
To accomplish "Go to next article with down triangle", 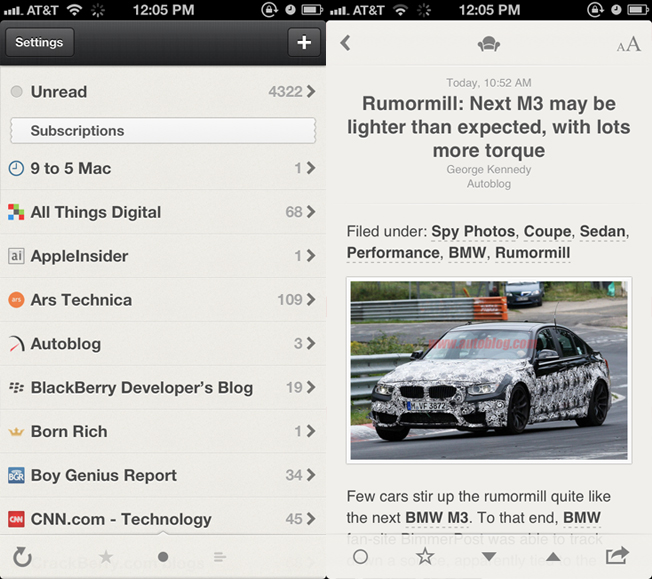I will tap(489, 557).
